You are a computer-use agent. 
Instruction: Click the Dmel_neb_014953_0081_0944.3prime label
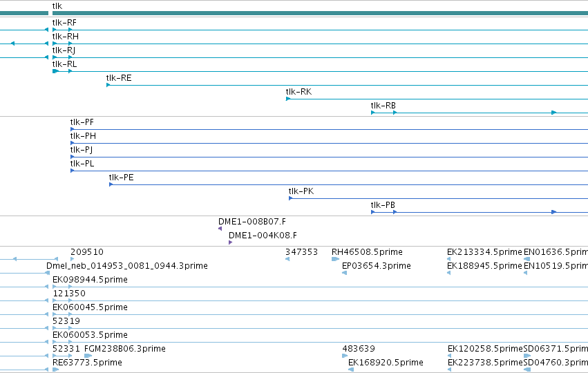point(127,266)
